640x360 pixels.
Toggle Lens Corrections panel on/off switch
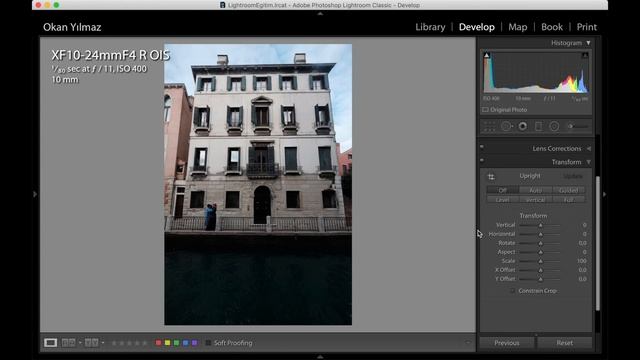[x=482, y=147]
